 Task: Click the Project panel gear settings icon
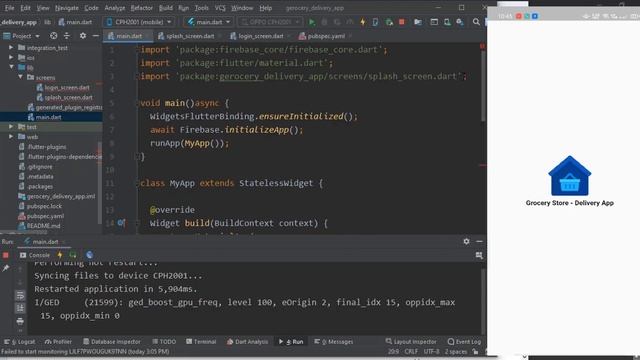click(83, 36)
